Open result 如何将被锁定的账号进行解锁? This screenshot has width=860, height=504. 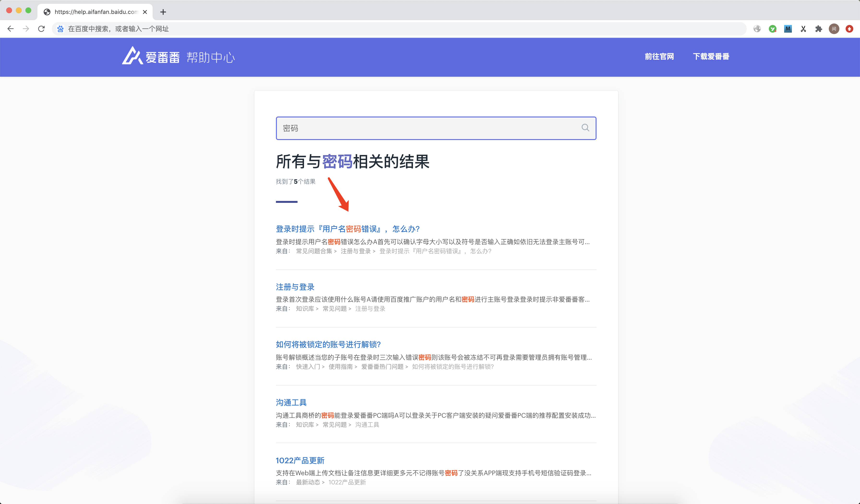tap(328, 344)
